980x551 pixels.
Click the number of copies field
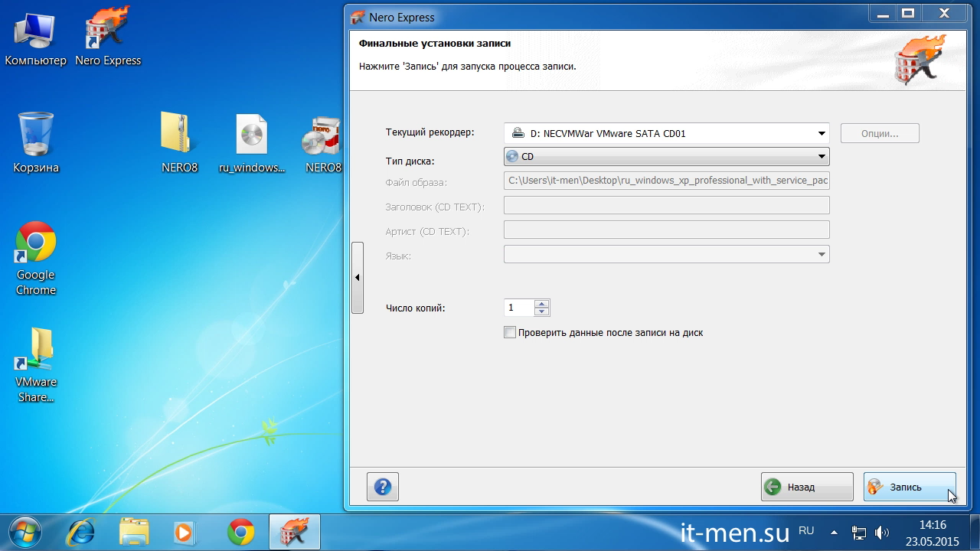tap(520, 308)
